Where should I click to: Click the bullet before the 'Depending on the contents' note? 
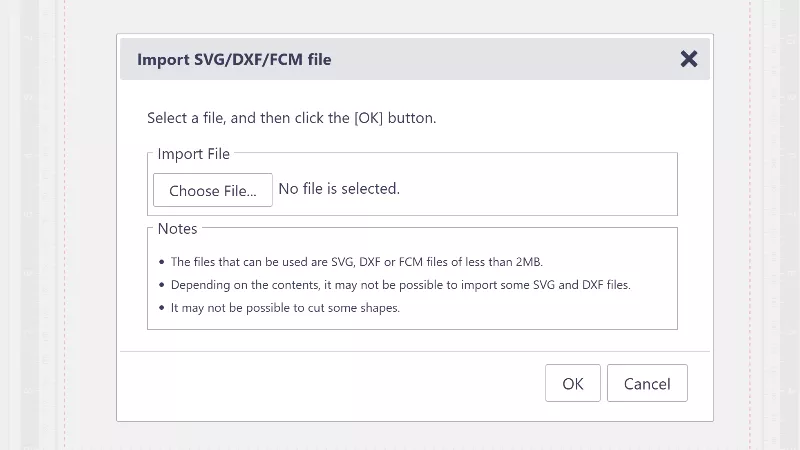pos(162,285)
